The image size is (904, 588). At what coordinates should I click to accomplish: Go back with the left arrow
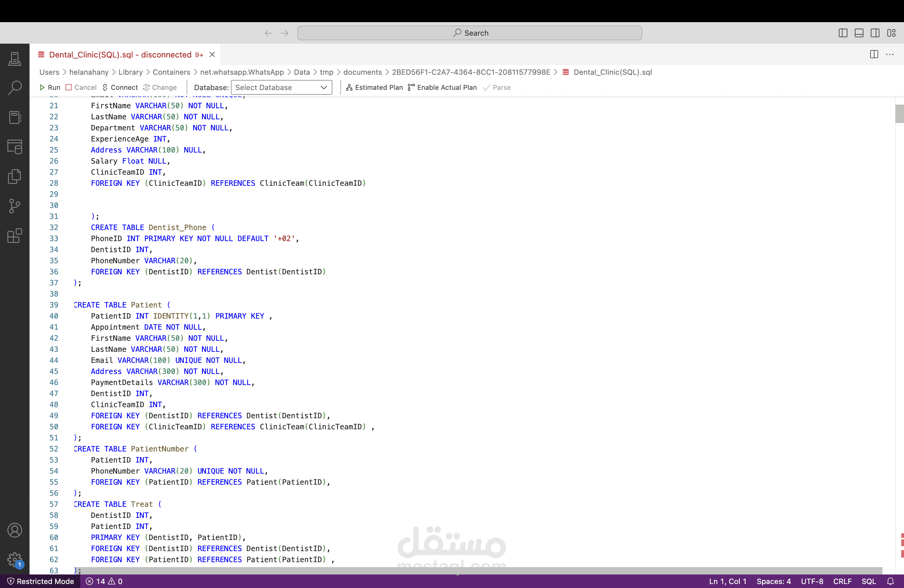268,33
